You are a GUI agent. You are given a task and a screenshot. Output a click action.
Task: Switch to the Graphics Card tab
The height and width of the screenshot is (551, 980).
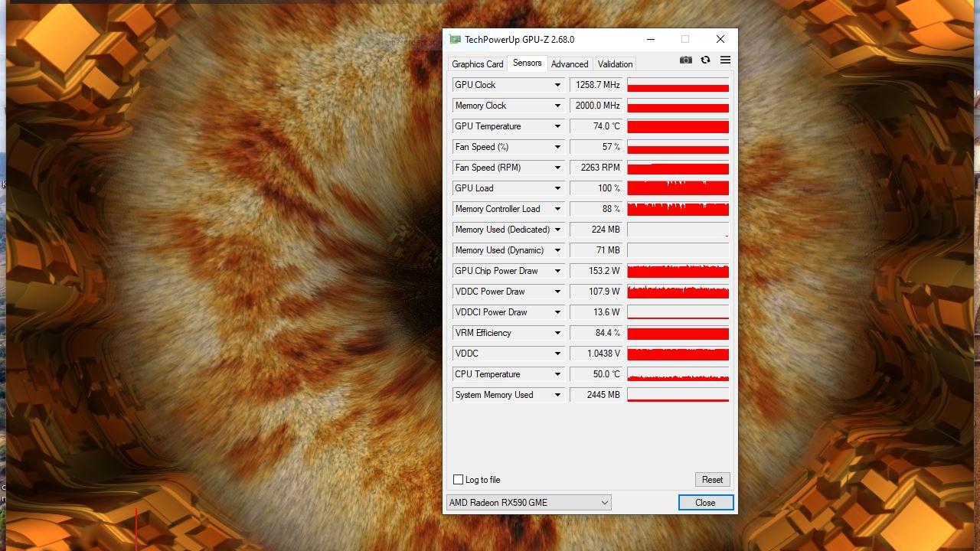tap(477, 64)
